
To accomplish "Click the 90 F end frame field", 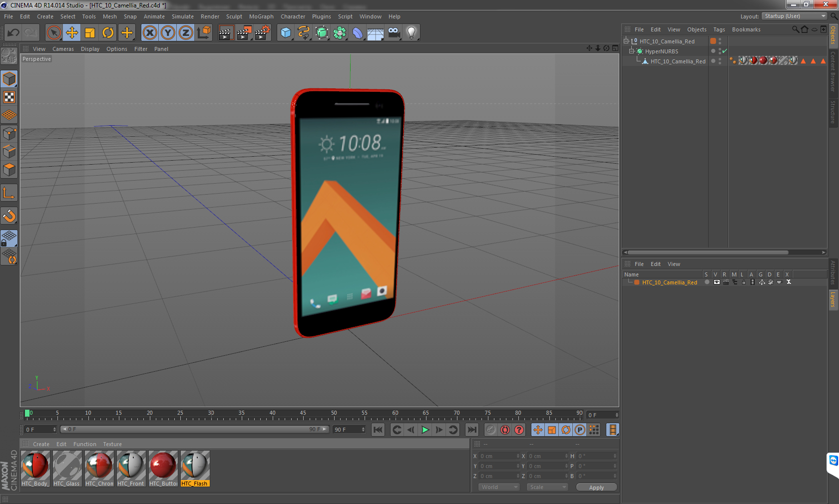I will pos(349,429).
